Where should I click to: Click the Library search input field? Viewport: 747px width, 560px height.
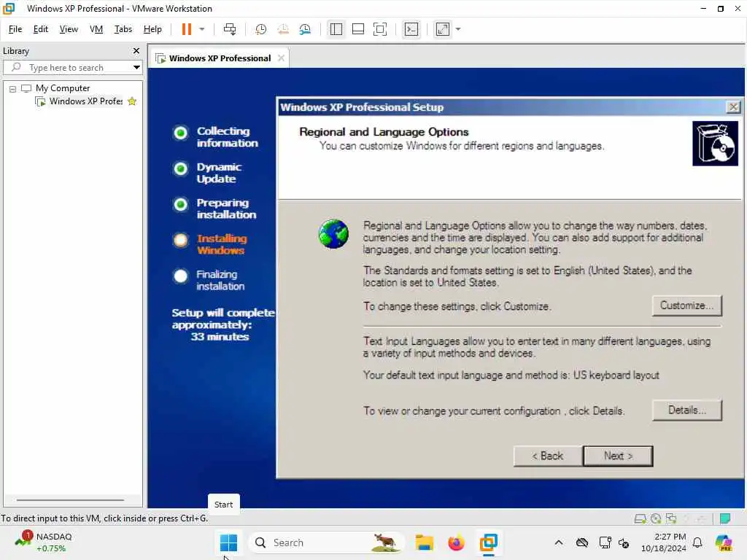[71, 67]
